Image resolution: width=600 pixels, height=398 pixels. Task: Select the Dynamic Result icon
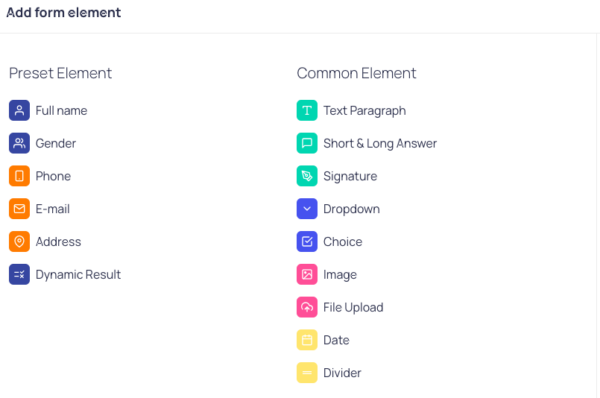[x=19, y=274]
